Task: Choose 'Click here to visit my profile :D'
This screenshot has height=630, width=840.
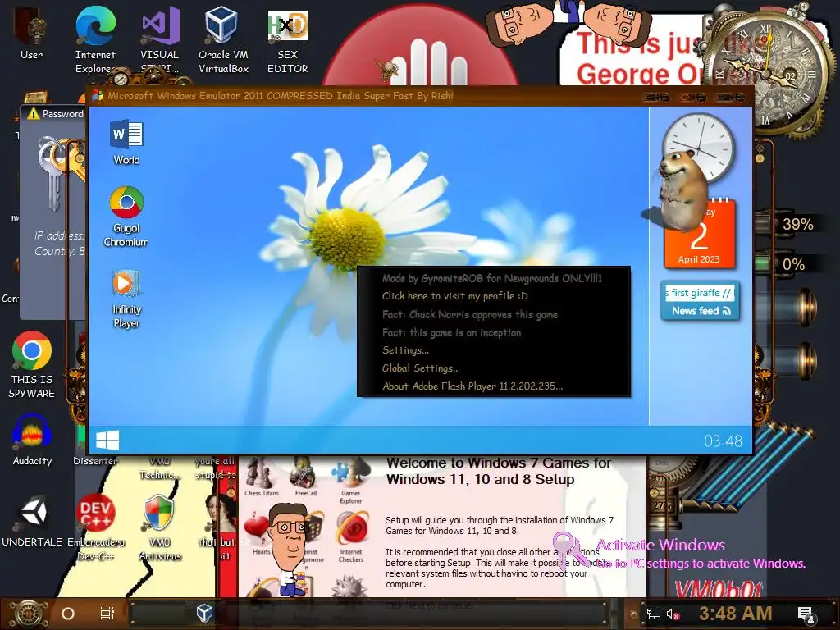Action: point(454,295)
